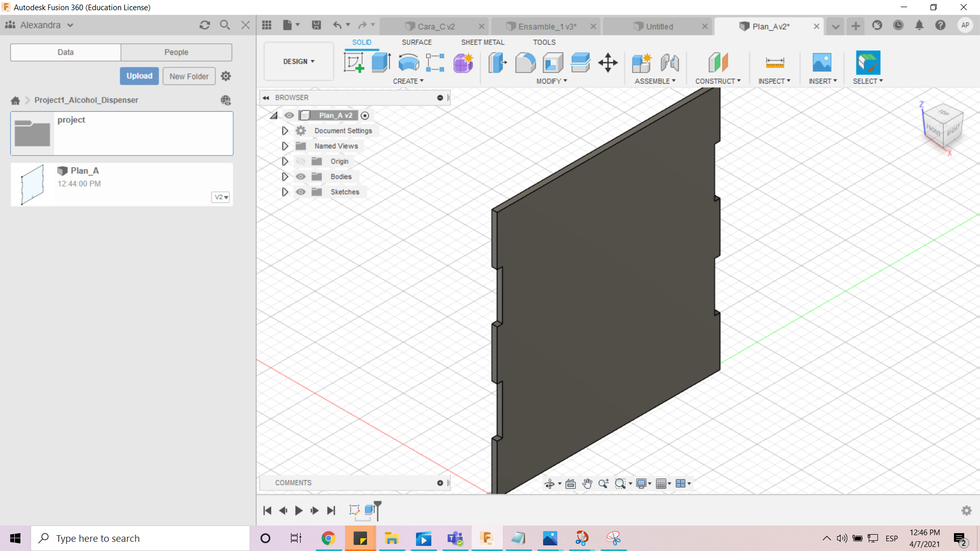Open the V2 version dropdown
This screenshot has height=551, width=980.
coord(220,197)
